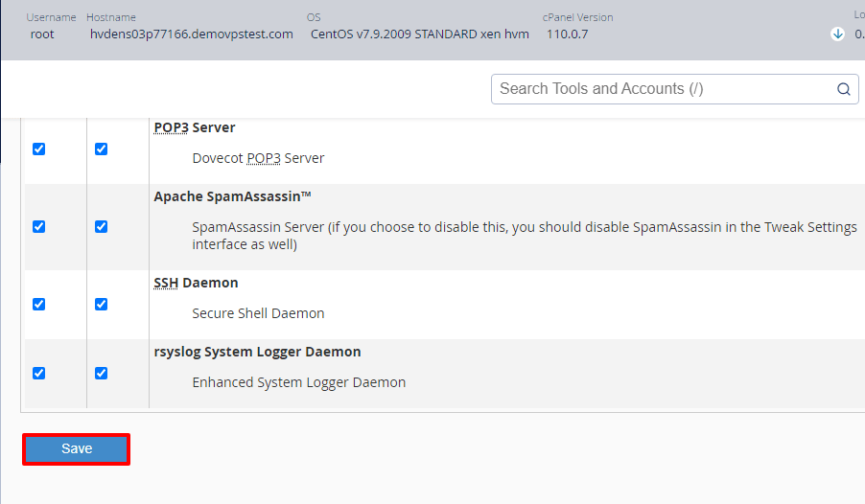This screenshot has width=865, height=504.
Task: Uncheck the first SSH Daemon checkbox
Action: pos(38,305)
